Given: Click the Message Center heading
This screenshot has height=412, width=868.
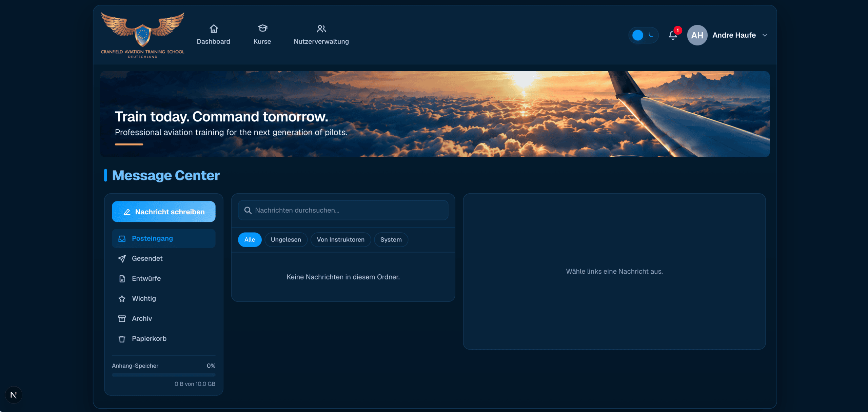Looking at the screenshot, I should (166, 175).
